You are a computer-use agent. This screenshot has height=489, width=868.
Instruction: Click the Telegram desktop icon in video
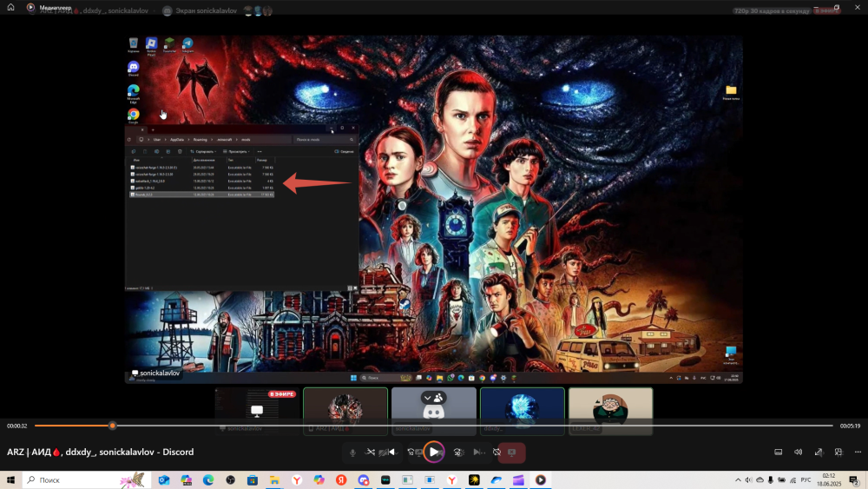pos(187,45)
